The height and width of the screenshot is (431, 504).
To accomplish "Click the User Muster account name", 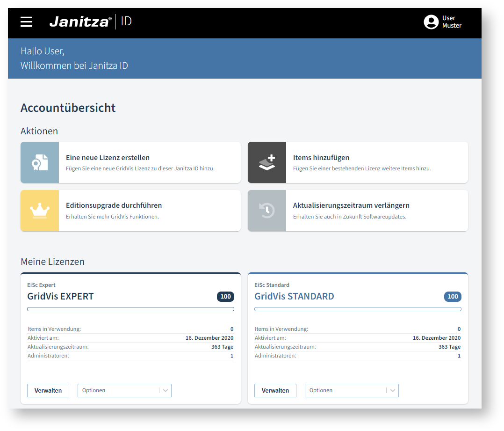I will tap(452, 22).
